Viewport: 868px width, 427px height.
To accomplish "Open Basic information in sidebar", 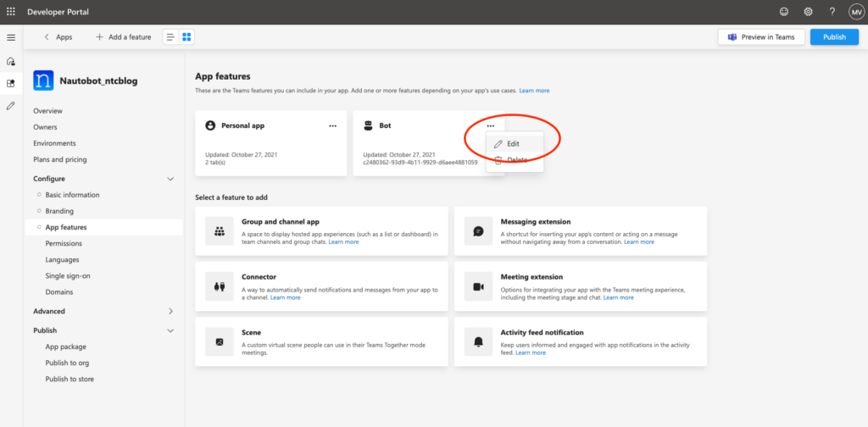I will (x=73, y=195).
